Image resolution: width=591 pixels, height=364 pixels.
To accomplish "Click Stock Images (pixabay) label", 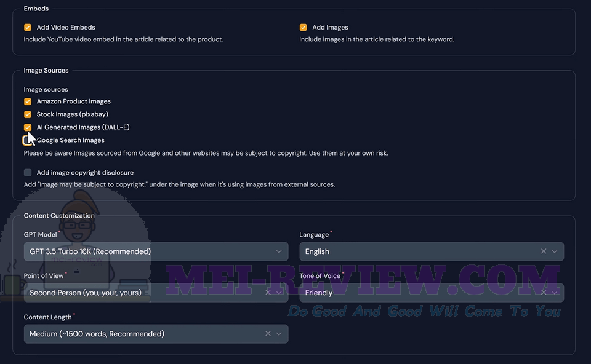I will tap(73, 114).
